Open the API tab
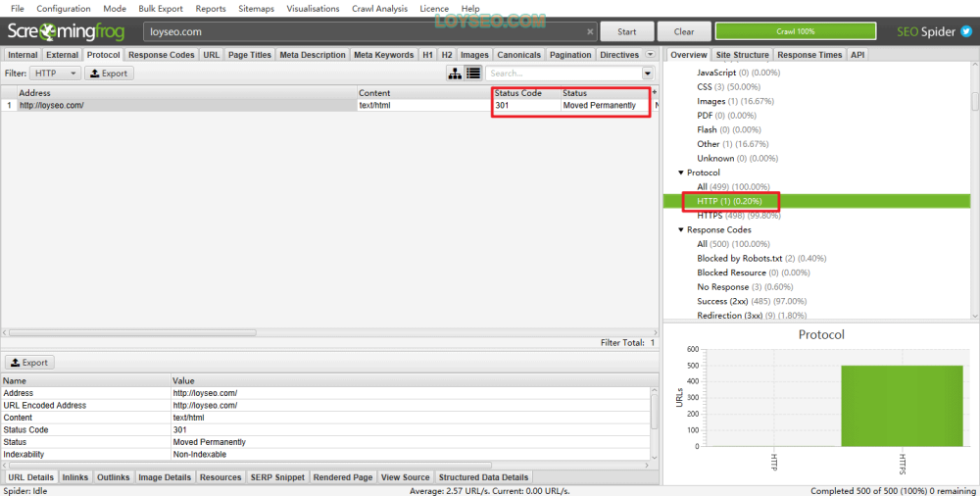 point(857,55)
